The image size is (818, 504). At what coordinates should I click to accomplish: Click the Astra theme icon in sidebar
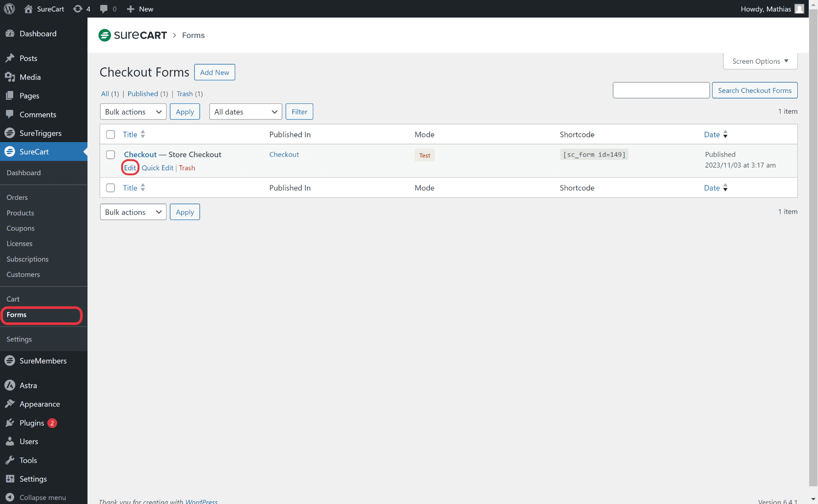[x=10, y=385]
